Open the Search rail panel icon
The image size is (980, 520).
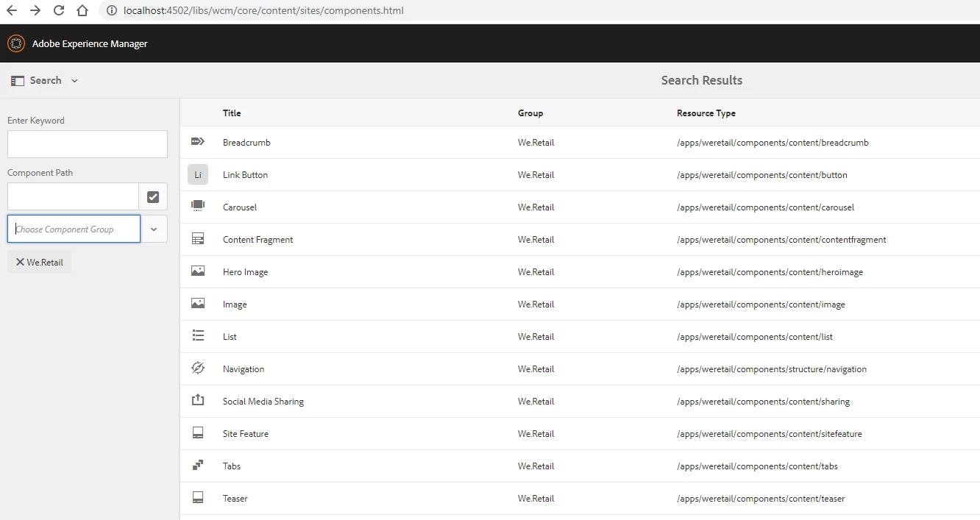(x=18, y=80)
